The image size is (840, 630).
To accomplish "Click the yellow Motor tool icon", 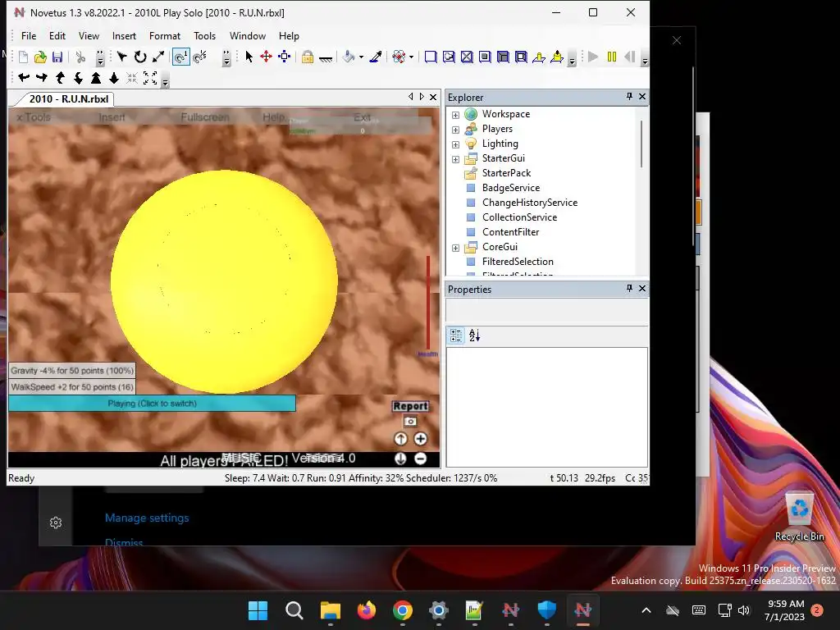I will point(557,57).
